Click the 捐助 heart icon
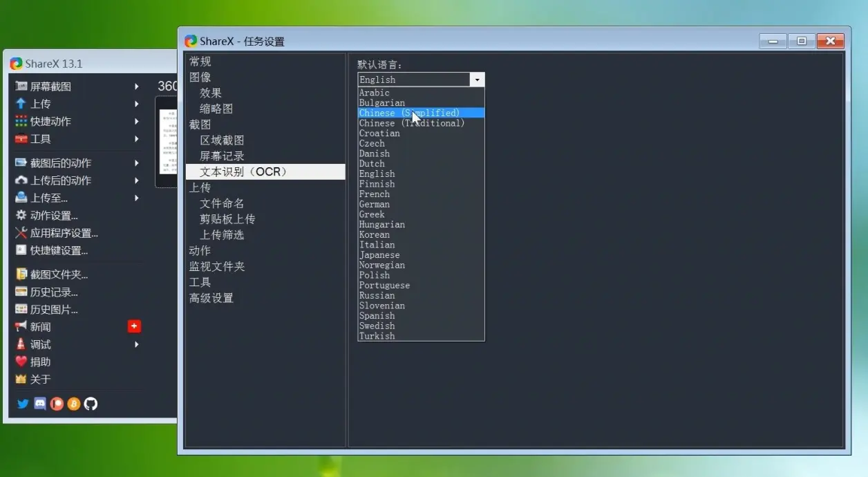The width and height of the screenshot is (868, 477). pos(21,362)
